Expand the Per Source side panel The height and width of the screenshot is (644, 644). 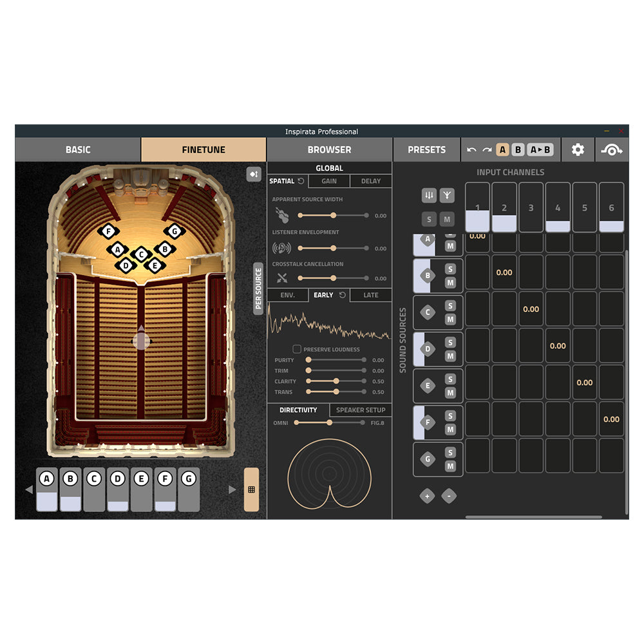(258, 289)
